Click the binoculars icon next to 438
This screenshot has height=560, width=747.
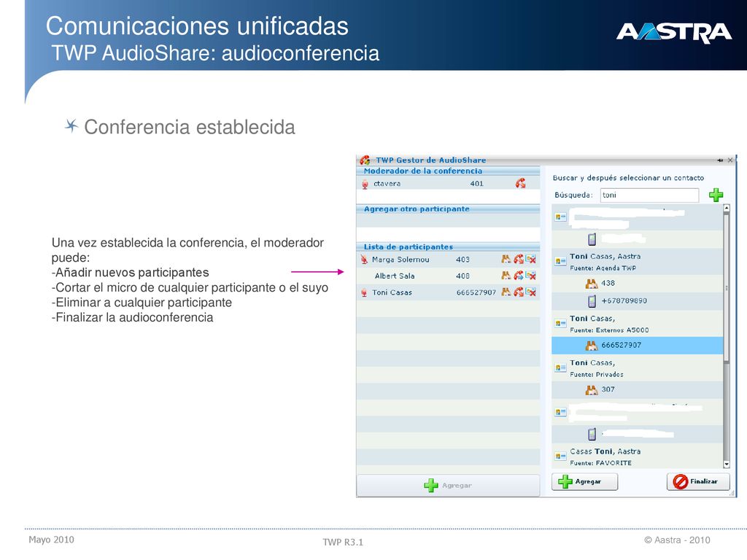click(591, 284)
